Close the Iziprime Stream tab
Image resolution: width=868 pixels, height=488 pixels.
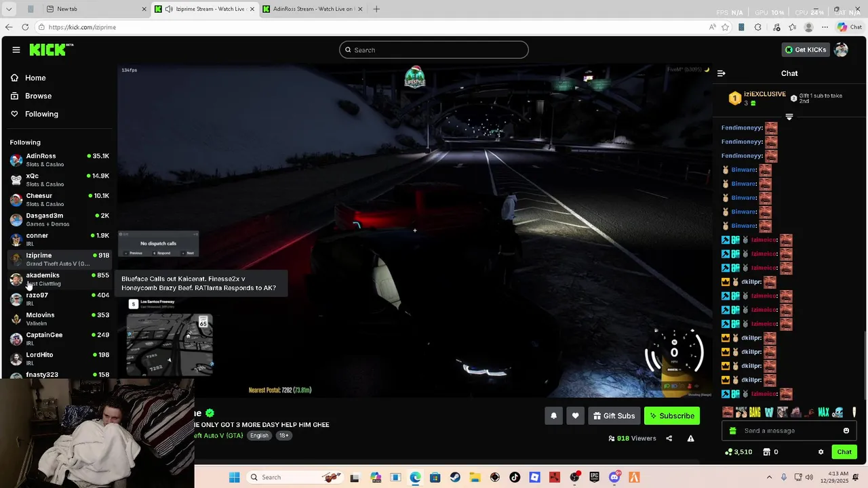[252, 9]
